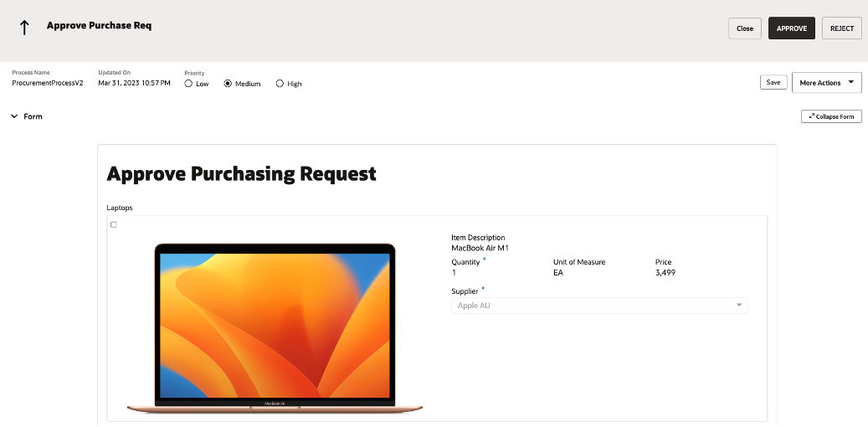This screenshot has height=427, width=868.
Task: Click the Approve Purchase Req page title
Action: 99,25
